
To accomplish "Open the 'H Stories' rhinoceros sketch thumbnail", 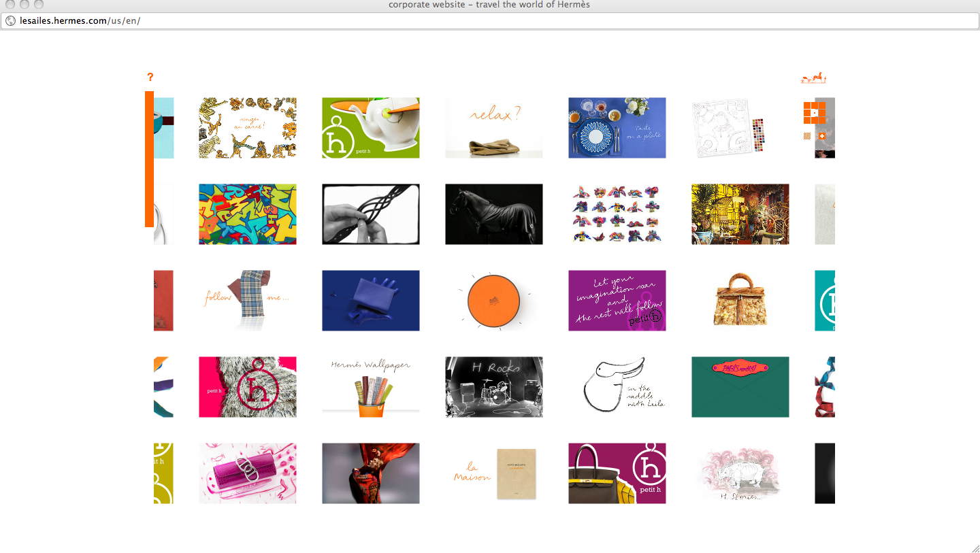I will click(x=740, y=473).
